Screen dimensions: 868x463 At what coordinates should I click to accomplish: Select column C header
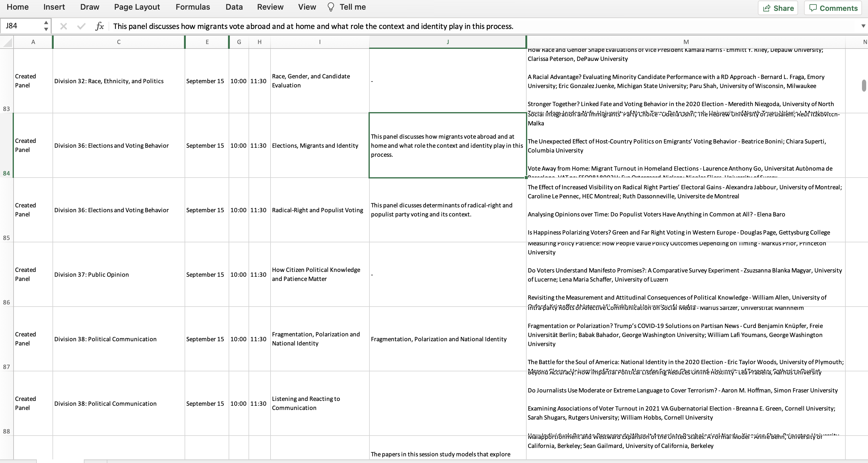(x=119, y=42)
